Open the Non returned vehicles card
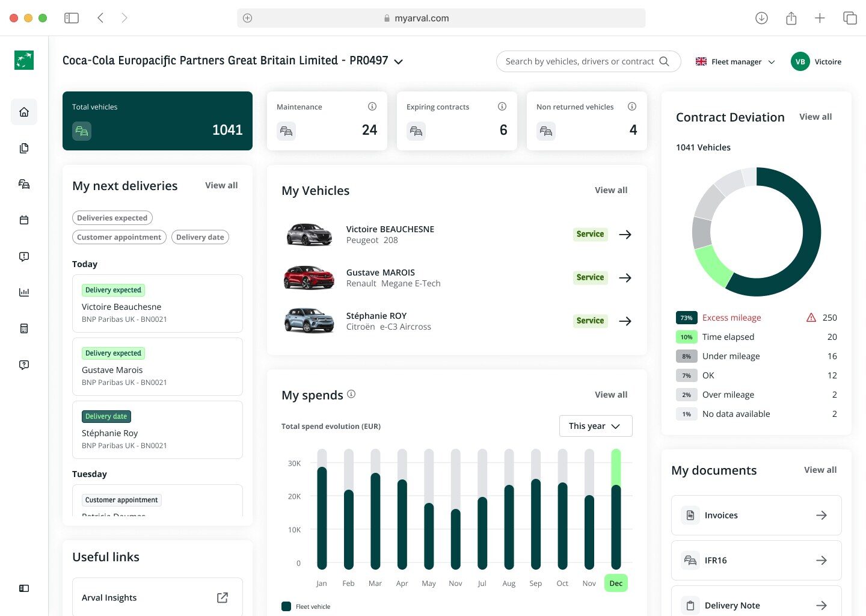Image resolution: width=866 pixels, height=616 pixels. [587, 121]
